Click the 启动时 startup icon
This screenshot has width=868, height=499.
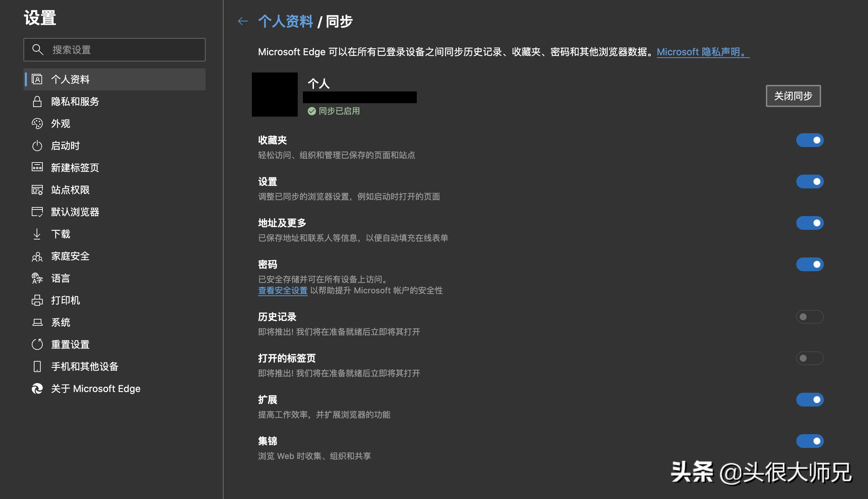[x=37, y=146]
